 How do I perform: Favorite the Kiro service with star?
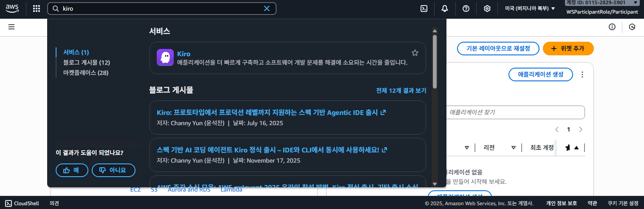click(415, 53)
